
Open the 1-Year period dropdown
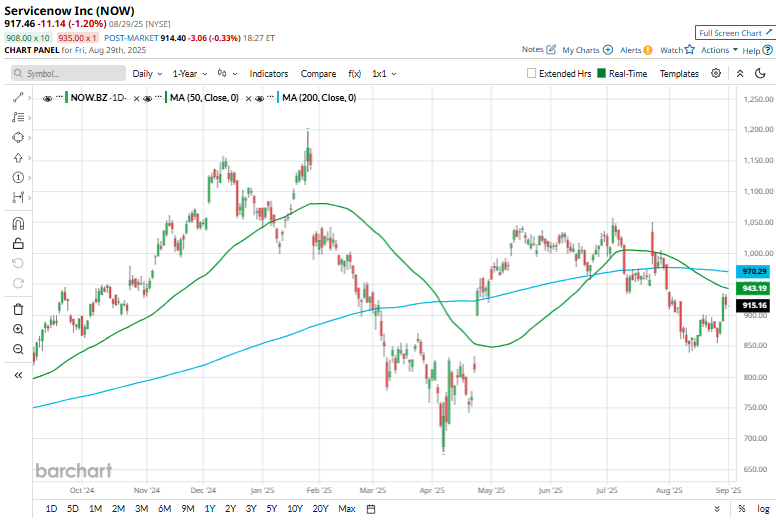pyautogui.click(x=190, y=73)
